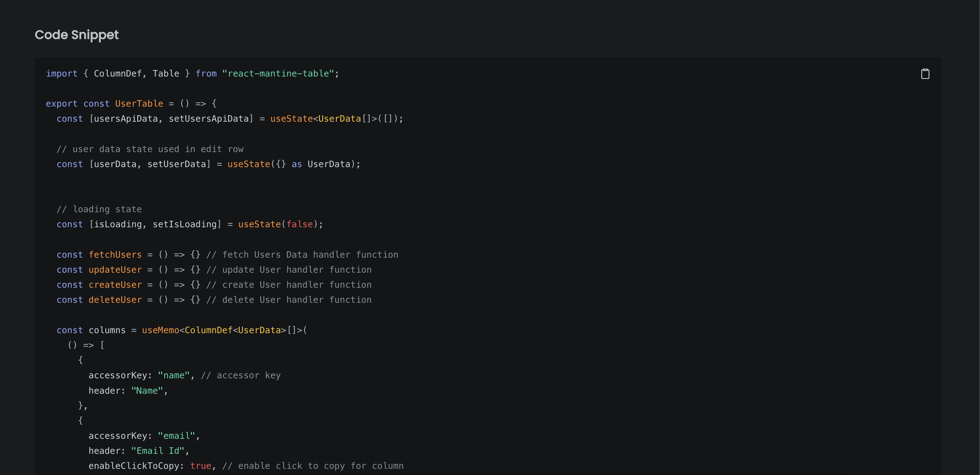
Task: Copy the code snippet with clipboard icon
Action: (x=925, y=74)
